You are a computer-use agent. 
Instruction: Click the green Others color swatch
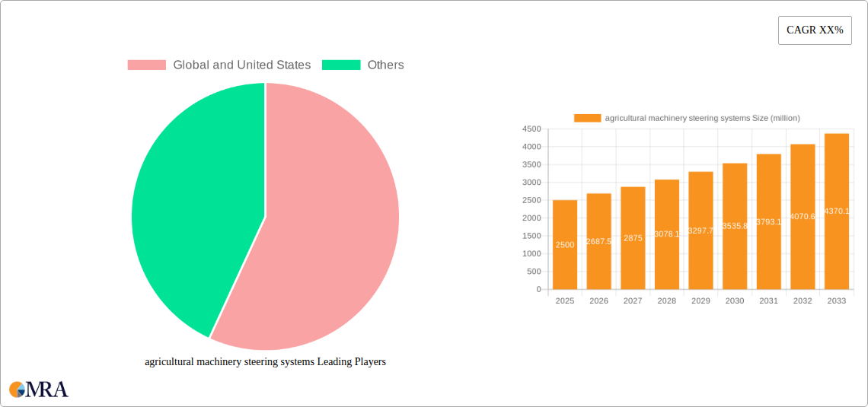(340, 65)
